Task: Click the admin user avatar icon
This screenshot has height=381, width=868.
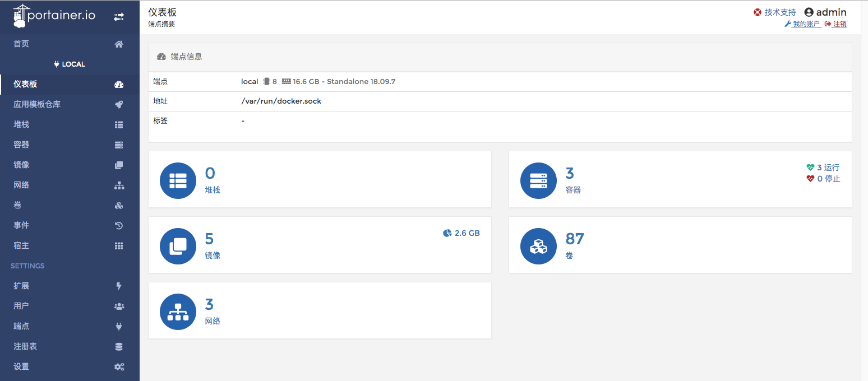Action: click(x=809, y=12)
